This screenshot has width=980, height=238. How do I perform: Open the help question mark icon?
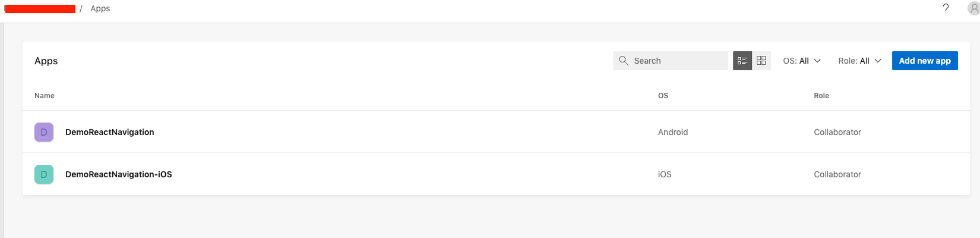coord(946,8)
